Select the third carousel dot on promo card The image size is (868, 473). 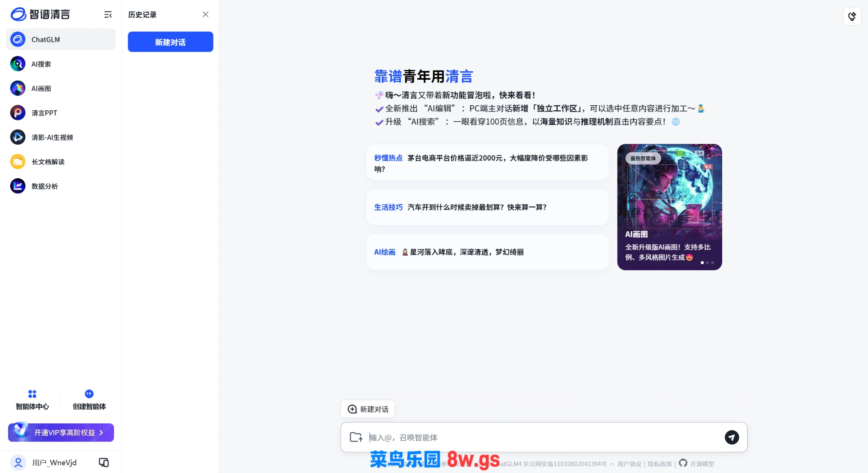point(712,263)
